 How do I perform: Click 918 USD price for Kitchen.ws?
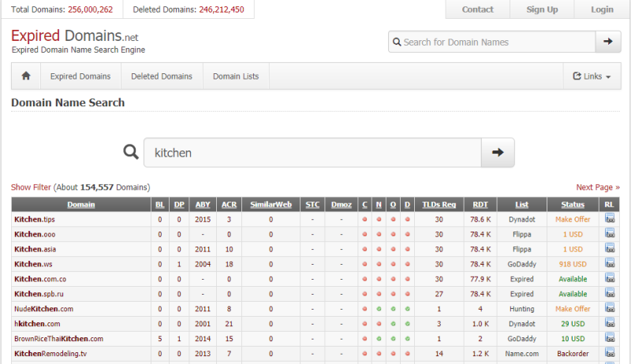coord(573,264)
